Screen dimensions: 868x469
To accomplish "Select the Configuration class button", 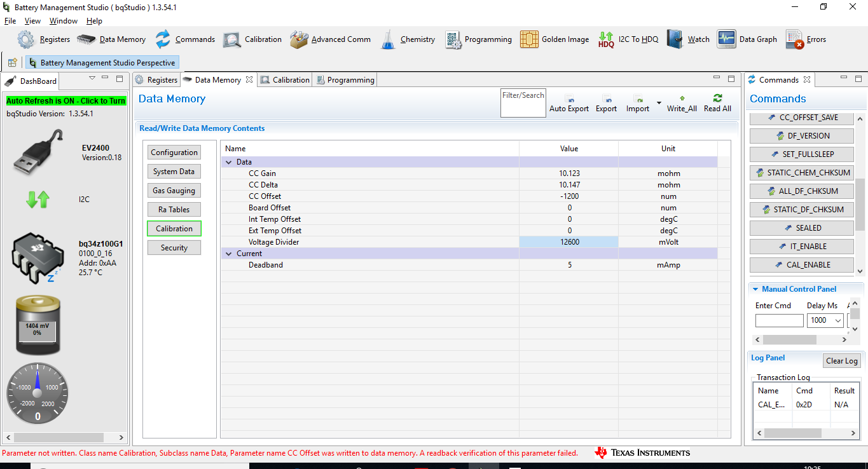I will click(x=174, y=153).
